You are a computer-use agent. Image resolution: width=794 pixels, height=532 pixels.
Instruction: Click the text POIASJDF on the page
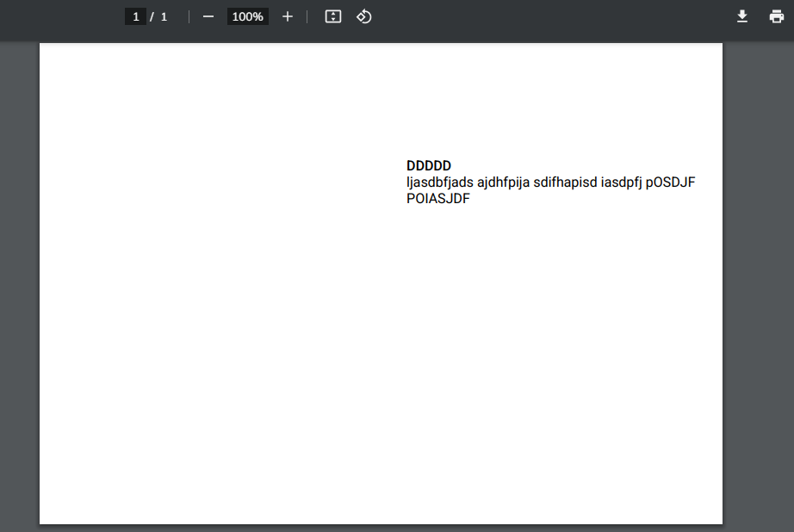click(438, 198)
